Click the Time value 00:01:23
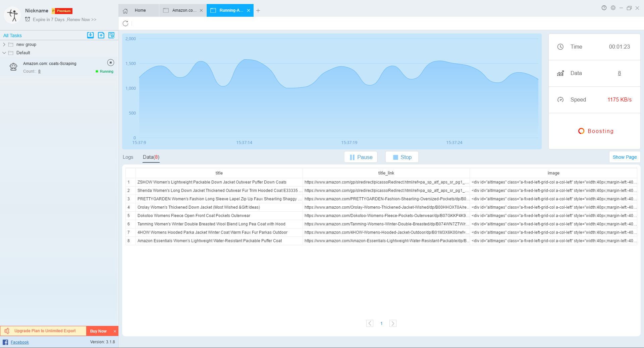Viewport: 644px width, 348px height. [619, 47]
